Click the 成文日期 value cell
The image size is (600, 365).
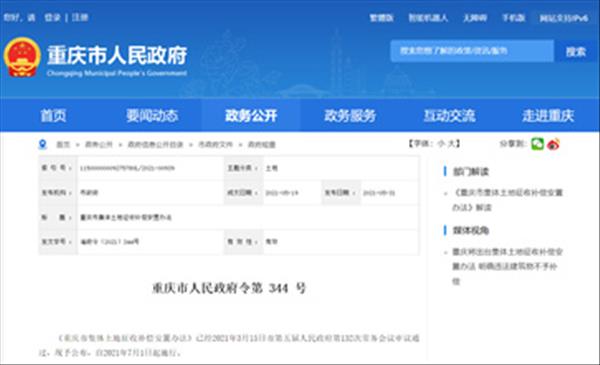(292, 192)
